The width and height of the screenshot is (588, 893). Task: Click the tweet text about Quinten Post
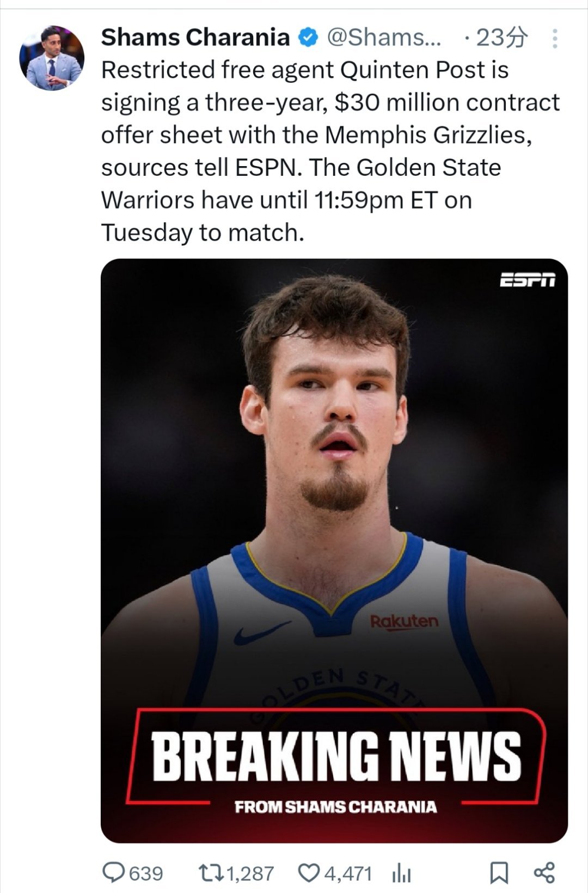click(x=330, y=151)
